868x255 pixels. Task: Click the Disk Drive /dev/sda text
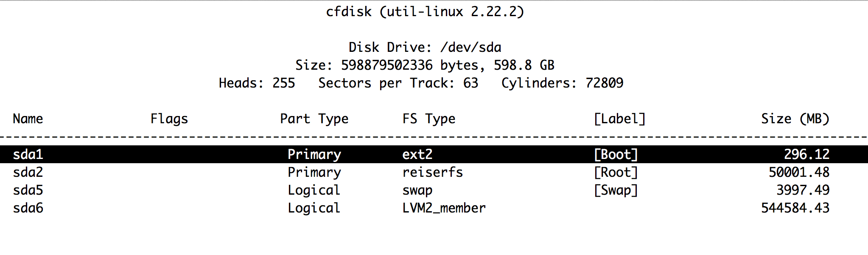[425, 47]
